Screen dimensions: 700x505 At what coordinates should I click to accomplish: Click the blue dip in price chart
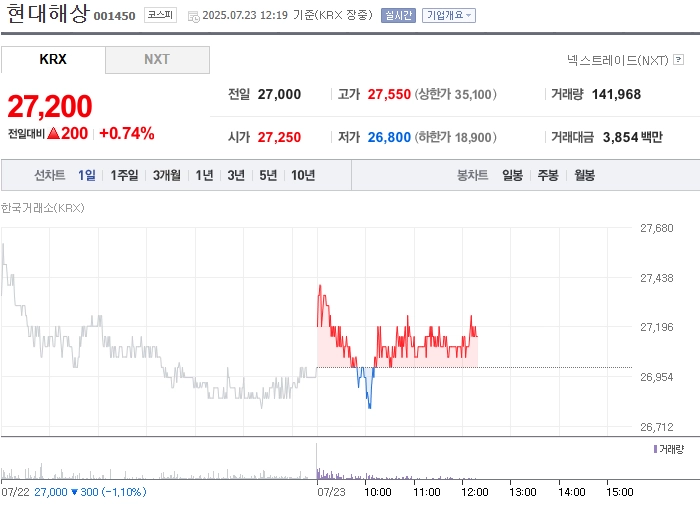(366, 387)
